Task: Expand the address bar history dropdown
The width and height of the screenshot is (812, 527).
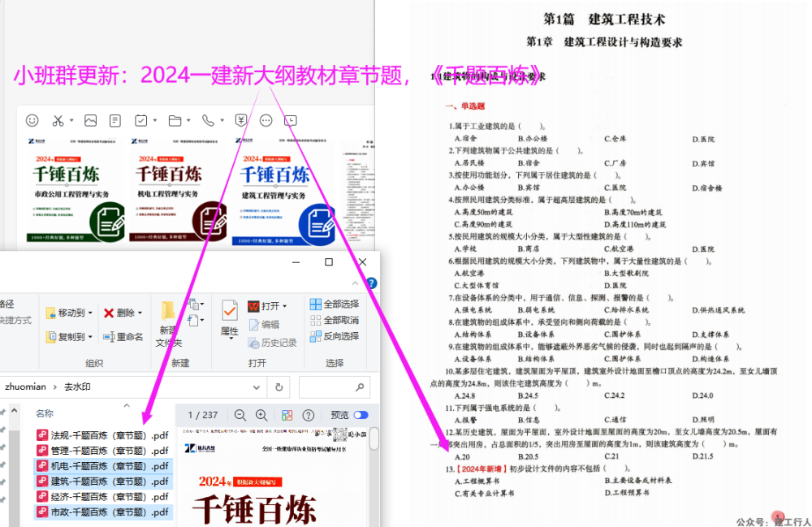Action: point(257,387)
